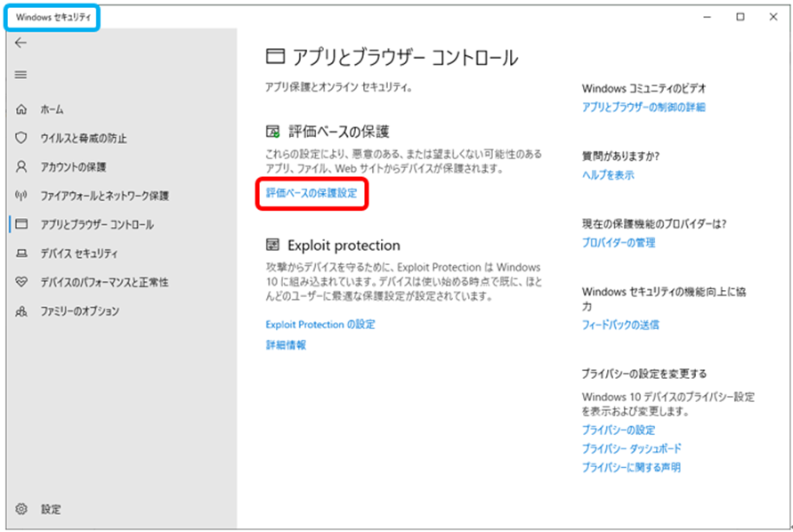793x532 pixels.
Task: Select the ホーム (Home) icon in sidebar
Action: [x=20, y=109]
